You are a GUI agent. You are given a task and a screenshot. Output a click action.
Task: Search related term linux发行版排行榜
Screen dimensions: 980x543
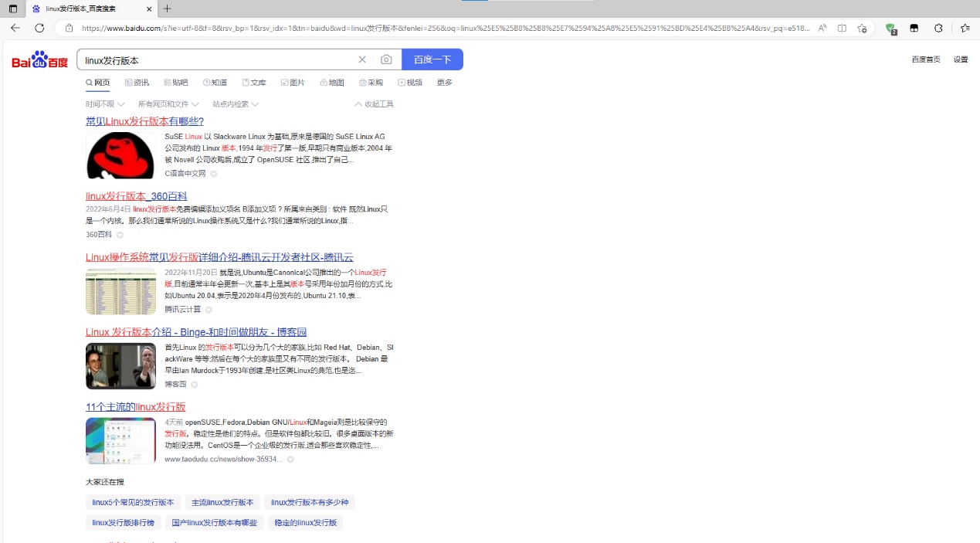click(124, 523)
